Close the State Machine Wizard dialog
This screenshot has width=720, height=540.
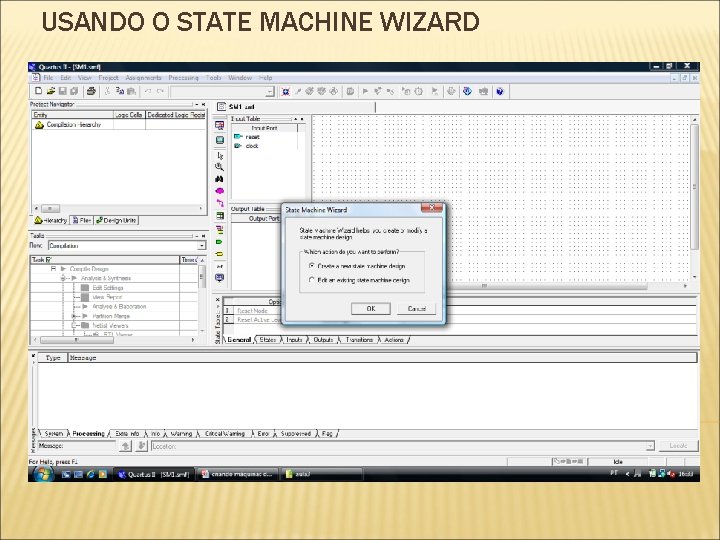click(432, 208)
